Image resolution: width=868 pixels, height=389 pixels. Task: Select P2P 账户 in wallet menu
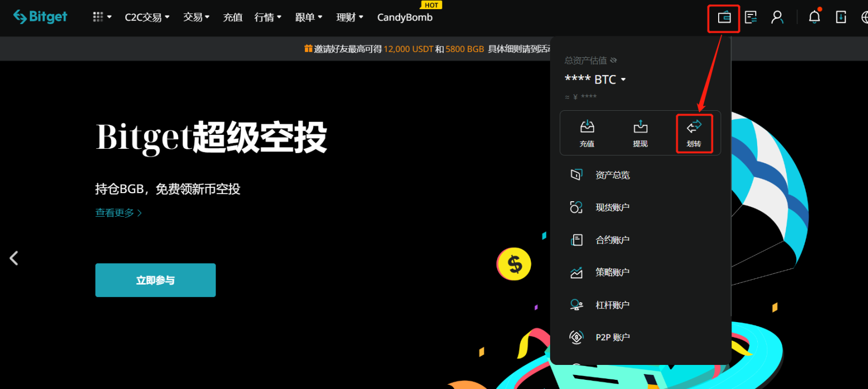(613, 338)
